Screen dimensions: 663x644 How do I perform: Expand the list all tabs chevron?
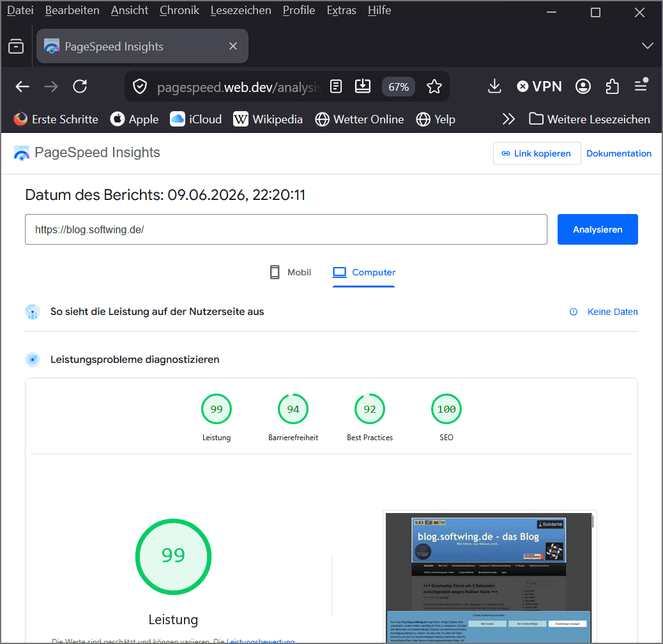(648, 45)
